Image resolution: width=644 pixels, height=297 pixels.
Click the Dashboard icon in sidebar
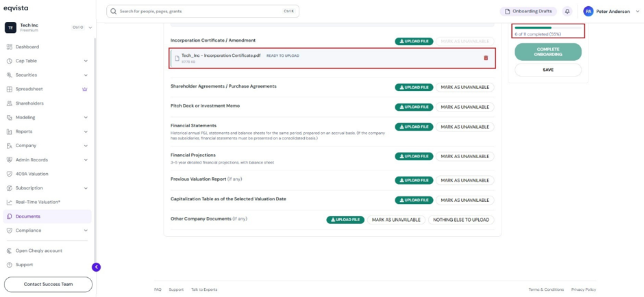(10, 47)
